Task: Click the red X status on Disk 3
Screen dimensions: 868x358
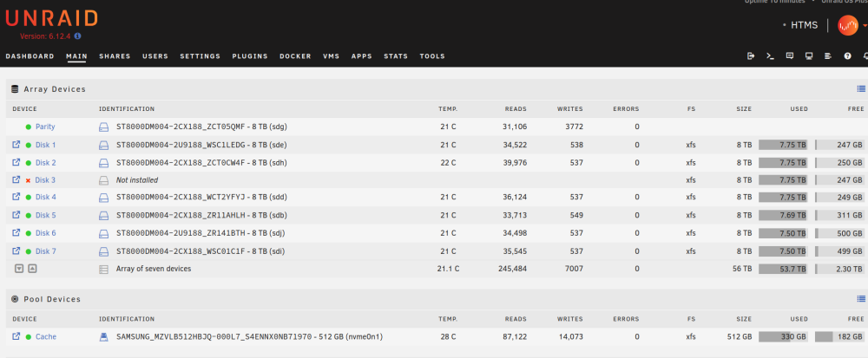Action: pyautogui.click(x=29, y=180)
